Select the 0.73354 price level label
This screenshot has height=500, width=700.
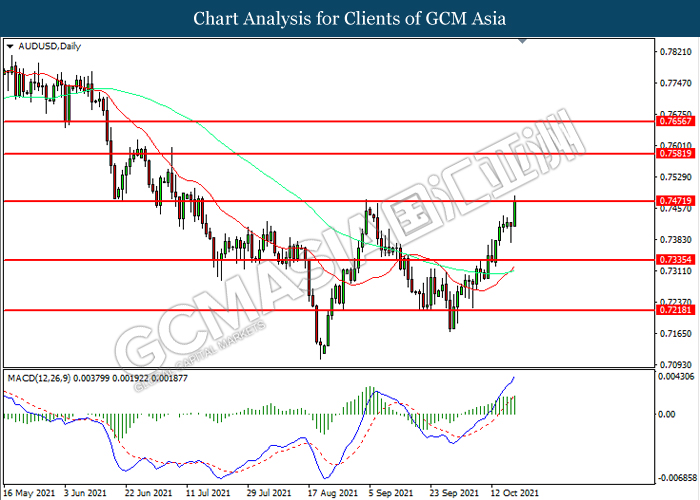tap(675, 260)
